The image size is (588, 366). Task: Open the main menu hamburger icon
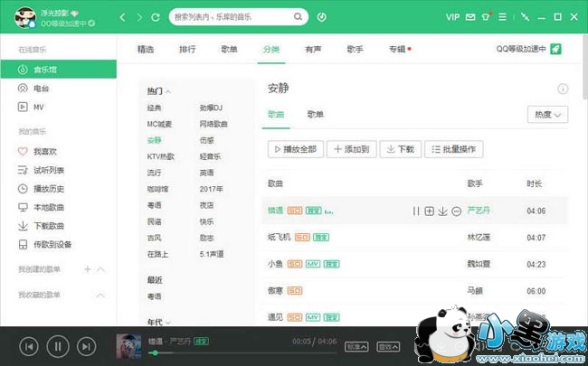coord(502,17)
